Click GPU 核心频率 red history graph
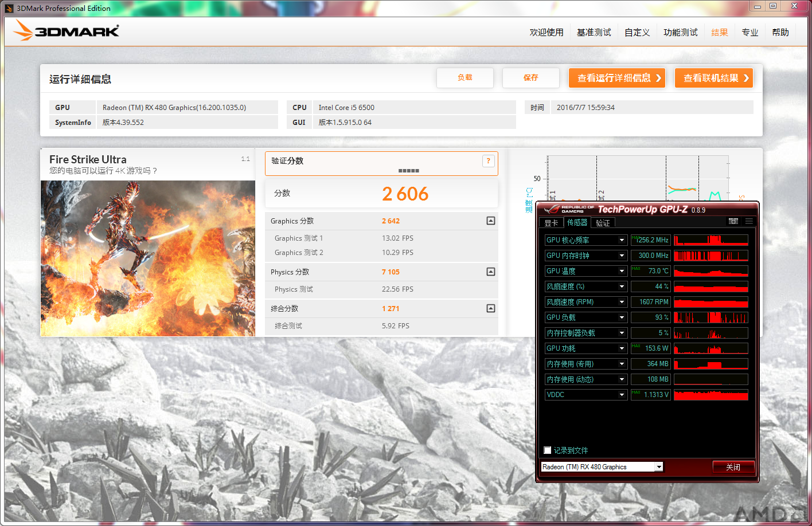This screenshot has height=526, width=812. point(711,240)
